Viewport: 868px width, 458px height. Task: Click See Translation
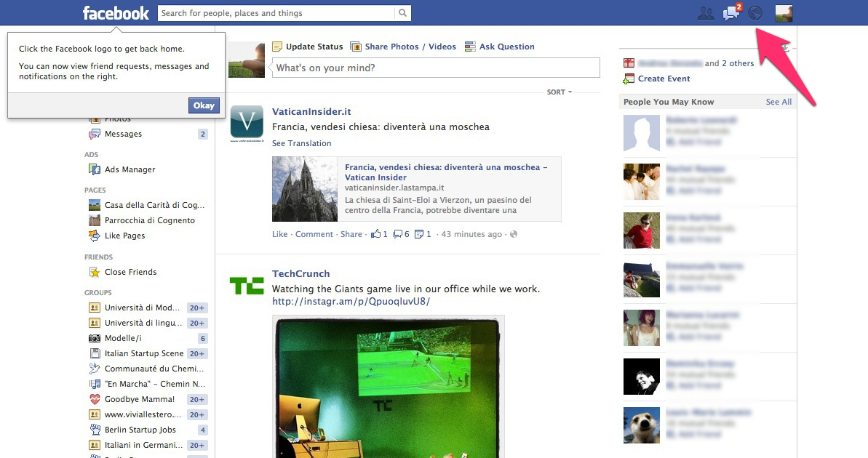click(x=302, y=143)
